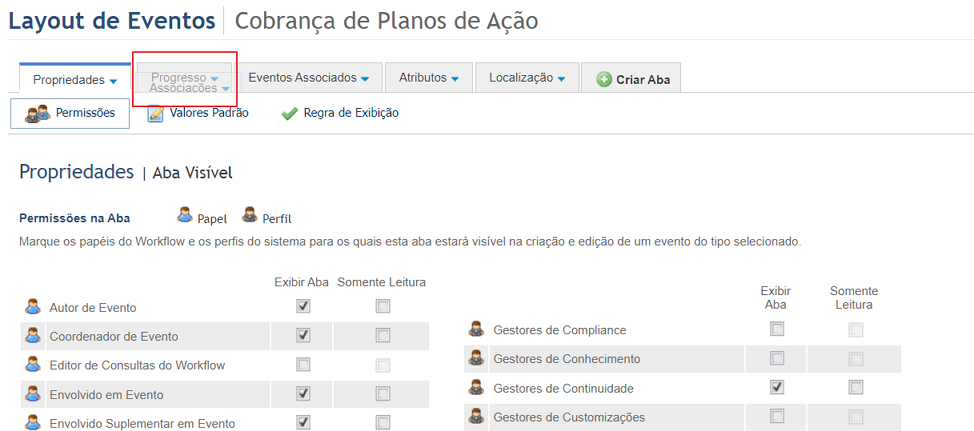Click the Papel user icon
The width and height of the screenshot is (974, 431).
point(185,216)
